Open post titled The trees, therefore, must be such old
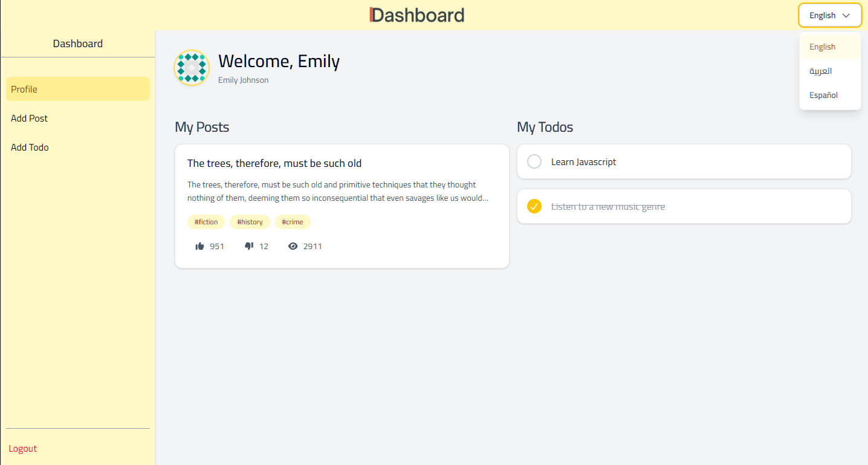Screen dimensions: 868x465 coord(274,163)
